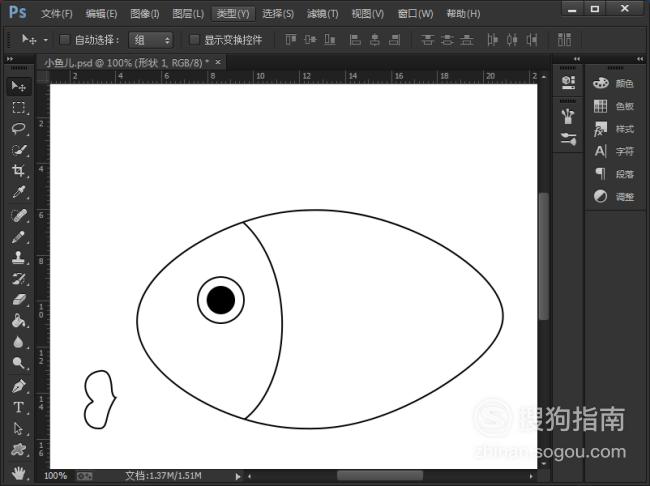Open the Brush Presets panel icon
Viewport: 650px width, 486px height.
(x=568, y=116)
